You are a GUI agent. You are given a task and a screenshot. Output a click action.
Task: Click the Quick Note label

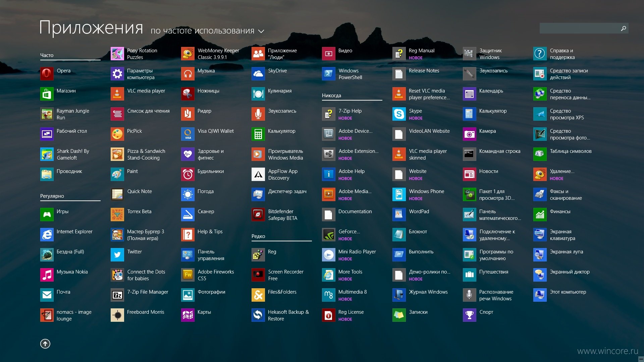tap(140, 191)
